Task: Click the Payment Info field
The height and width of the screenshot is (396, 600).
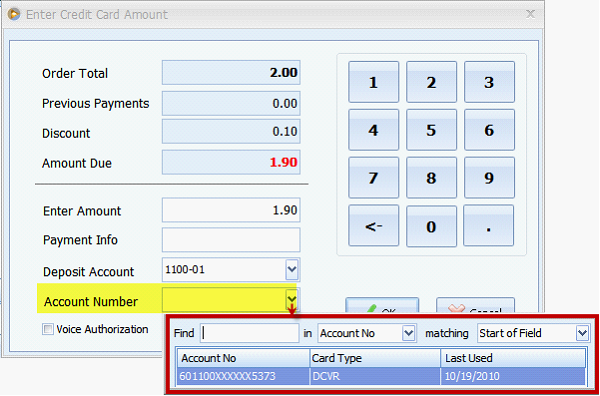Action: pos(231,240)
